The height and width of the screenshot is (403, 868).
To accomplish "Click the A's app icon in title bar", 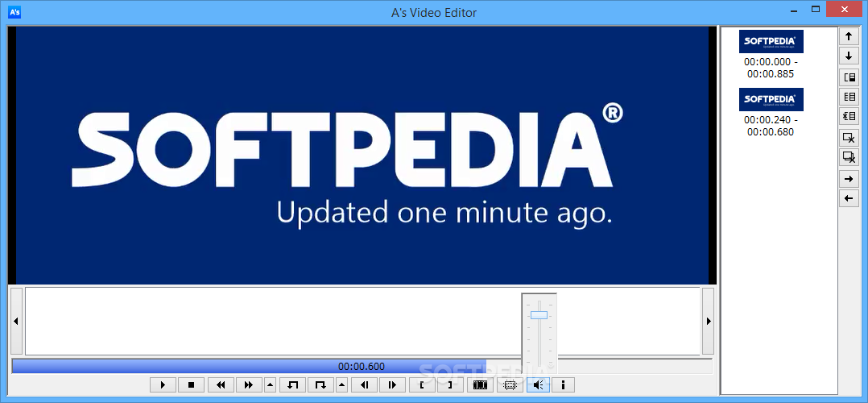I will pos(15,12).
